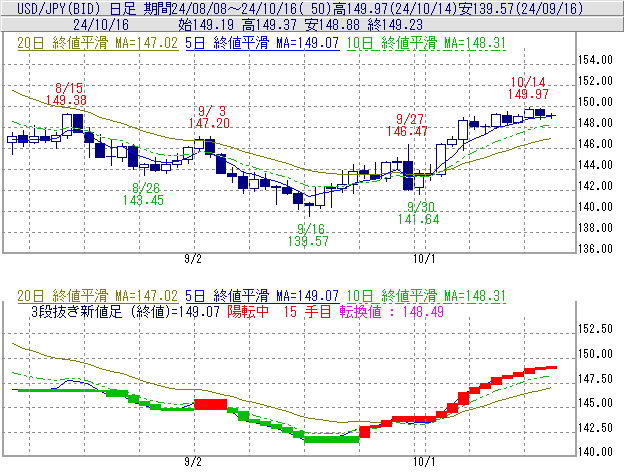The image size is (624, 475).
Task: Click the 3段抜き新値足 (終値)=149.07 label
Action: click(x=125, y=311)
